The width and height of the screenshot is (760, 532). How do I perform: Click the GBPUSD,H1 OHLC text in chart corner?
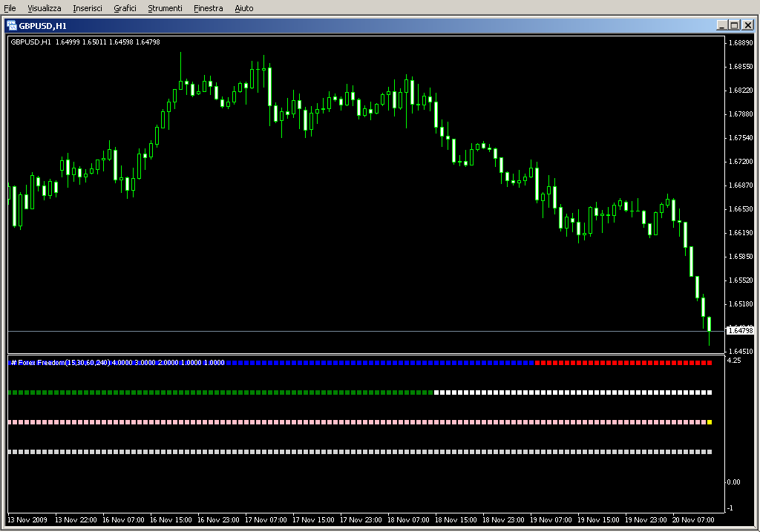[85, 42]
